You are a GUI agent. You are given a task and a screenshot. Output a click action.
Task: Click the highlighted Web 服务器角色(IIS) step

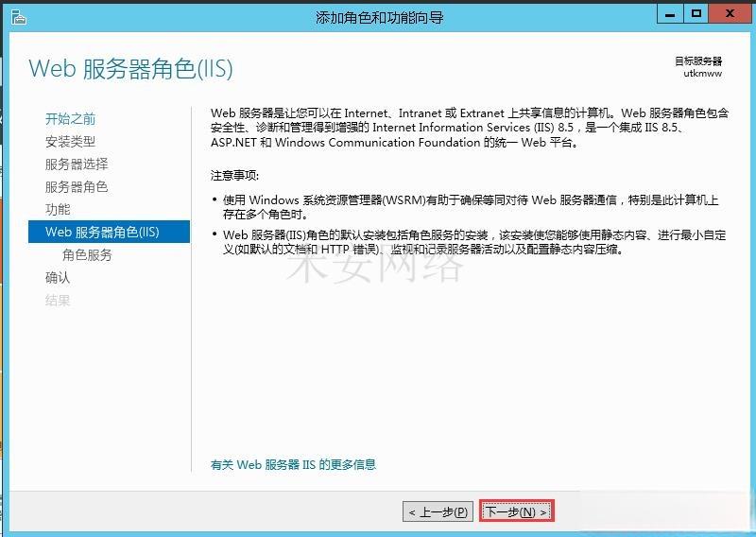102,232
